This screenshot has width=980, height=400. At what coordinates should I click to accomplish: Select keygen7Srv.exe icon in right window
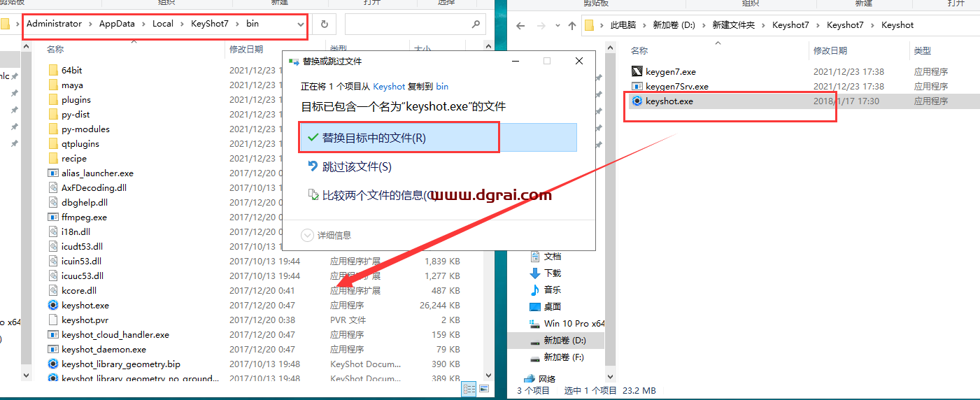tap(637, 86)
